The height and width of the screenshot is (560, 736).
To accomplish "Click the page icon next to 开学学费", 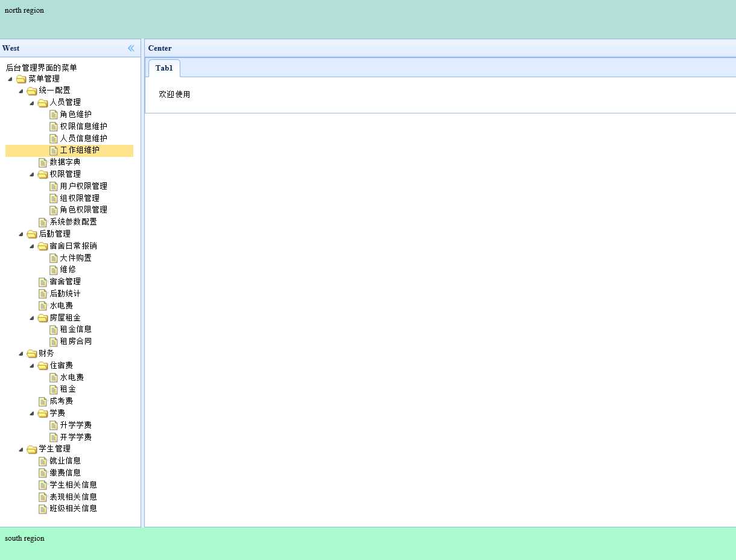I will (x=53, y=437).
